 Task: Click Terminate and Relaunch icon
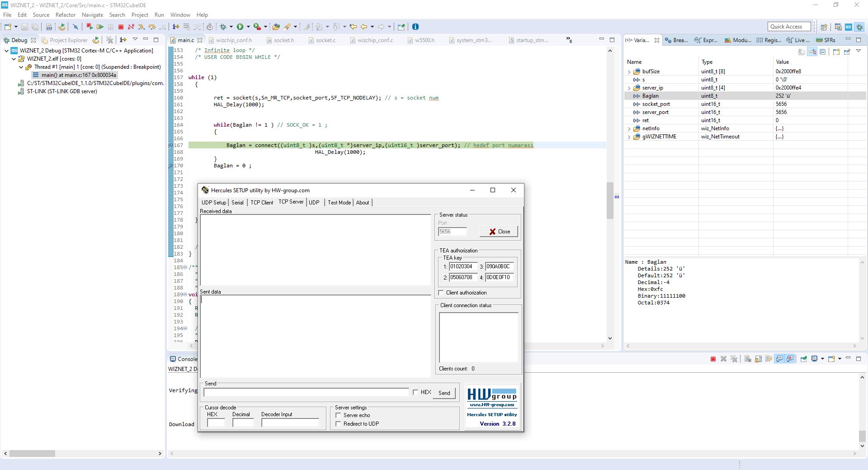click(x=90, y=27)
